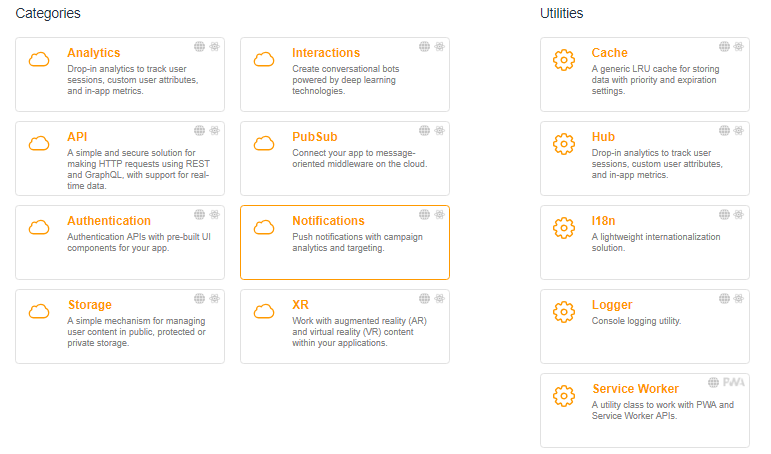Screen dimensions: 771x454
Task: Open the API category link
Action: [x=77, y=137]
